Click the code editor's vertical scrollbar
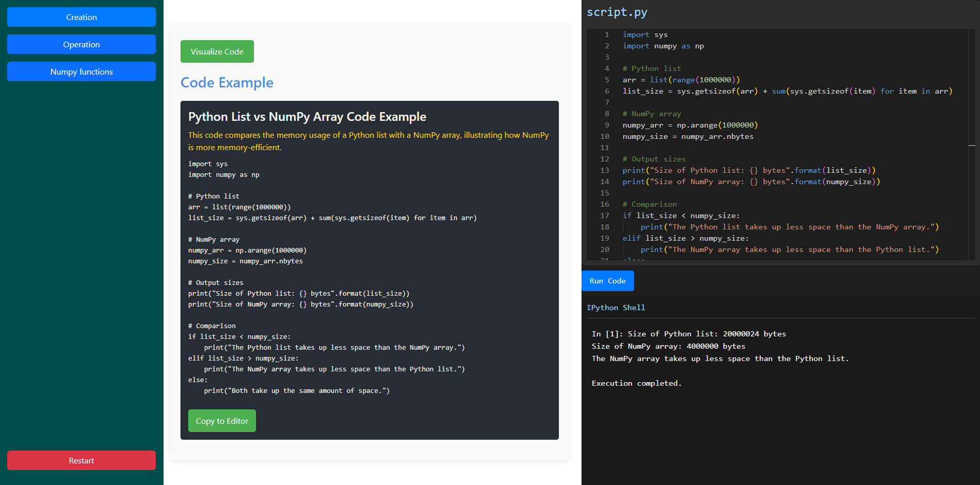The image size is (980, 485). (x=972, y=146)
